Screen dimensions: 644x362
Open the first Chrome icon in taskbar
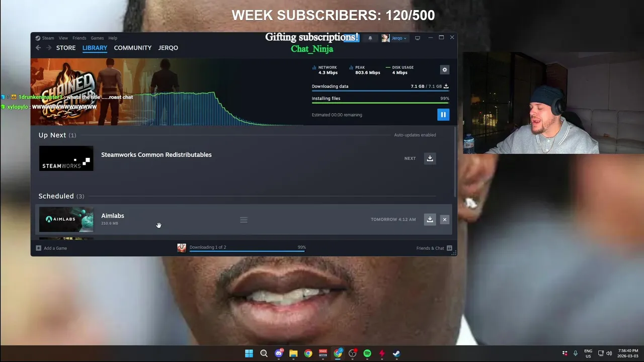coord(308,353)
